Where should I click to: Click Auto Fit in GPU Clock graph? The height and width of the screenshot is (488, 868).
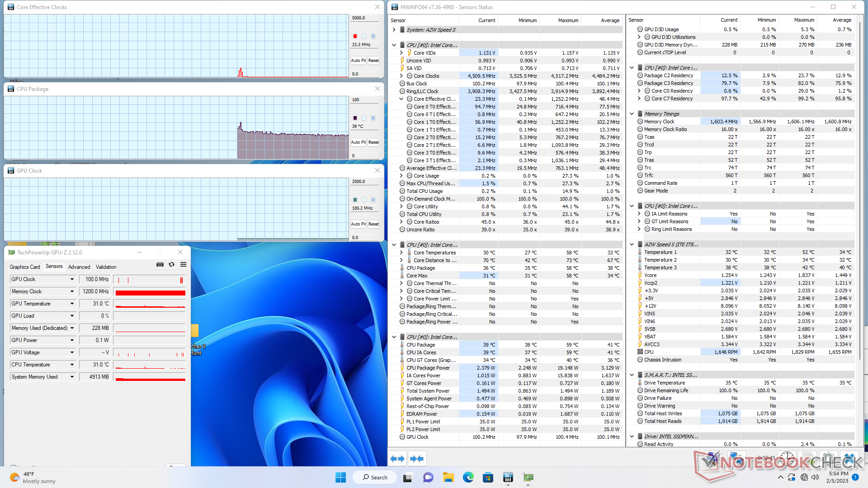[359, 224]
